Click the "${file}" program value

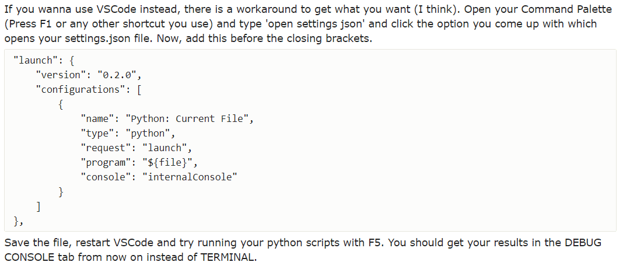[x=167, y=163]
